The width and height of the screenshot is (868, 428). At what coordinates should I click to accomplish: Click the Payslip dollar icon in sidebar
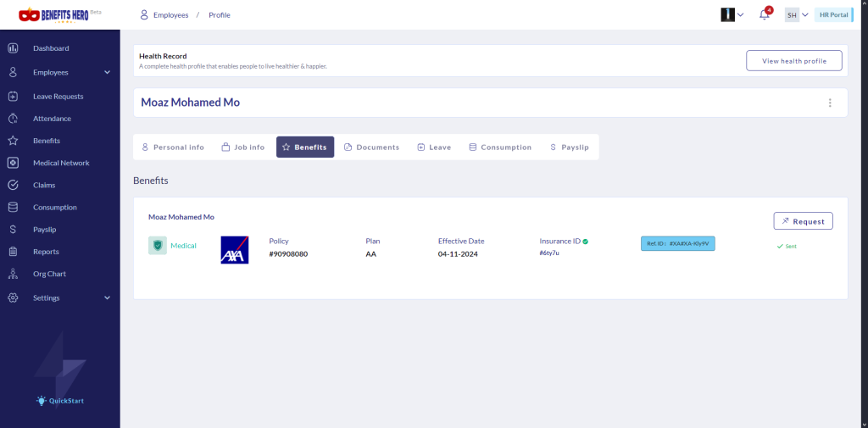pyautogui.click(x=14, y=229)
